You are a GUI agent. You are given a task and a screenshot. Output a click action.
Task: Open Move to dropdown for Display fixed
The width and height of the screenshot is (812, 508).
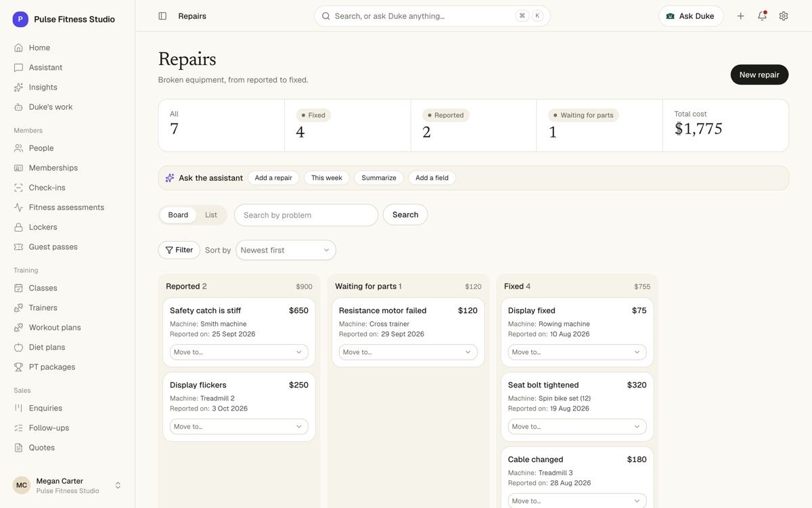577,352
